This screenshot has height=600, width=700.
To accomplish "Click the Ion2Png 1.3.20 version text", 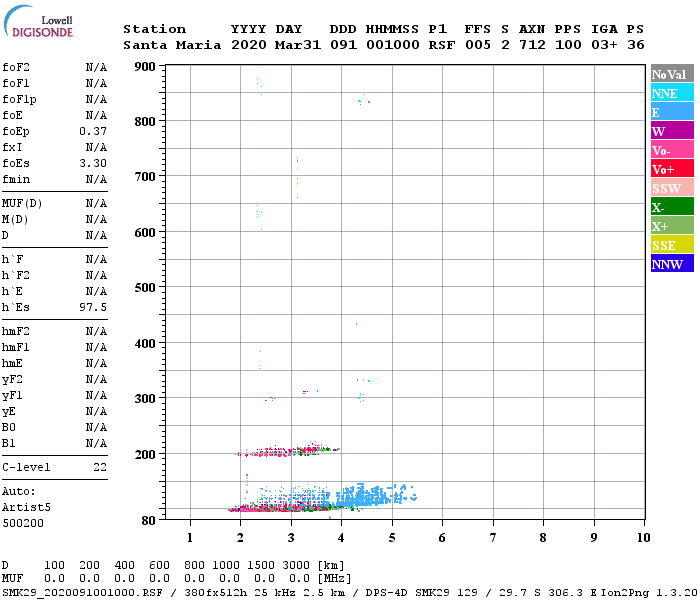I will (x=649, y=593).
